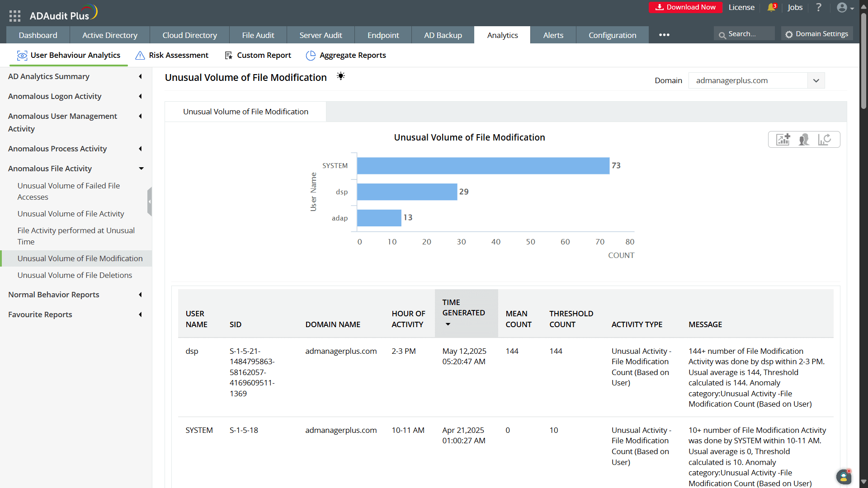Viewport: 868px width, 488px height.
Task: Click the help question mark icon
Action: tap(818, 7)
